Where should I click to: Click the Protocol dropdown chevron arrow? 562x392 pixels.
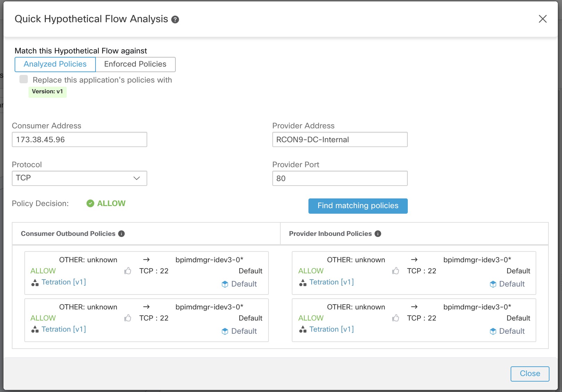coord(137,178)
